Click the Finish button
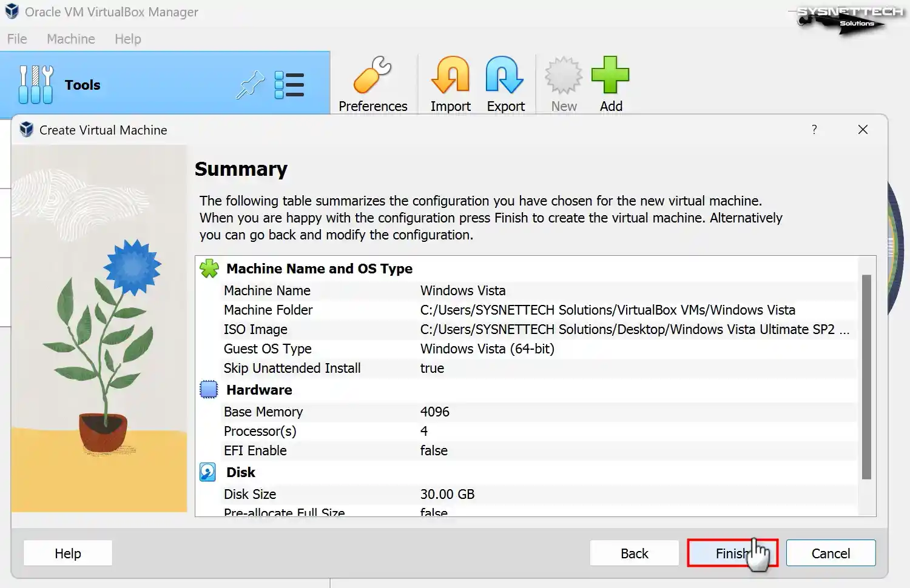The width and height of the screenshot is (910, 588). (x=732, y=553)
